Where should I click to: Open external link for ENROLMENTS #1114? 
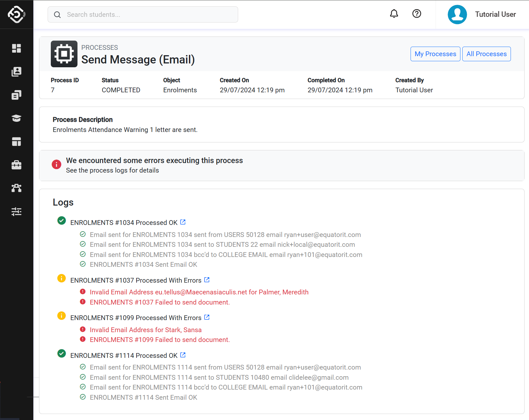[183, 355]
